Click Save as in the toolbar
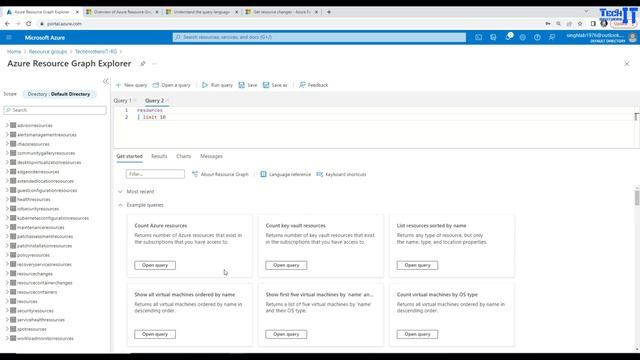 coord(275,85)
